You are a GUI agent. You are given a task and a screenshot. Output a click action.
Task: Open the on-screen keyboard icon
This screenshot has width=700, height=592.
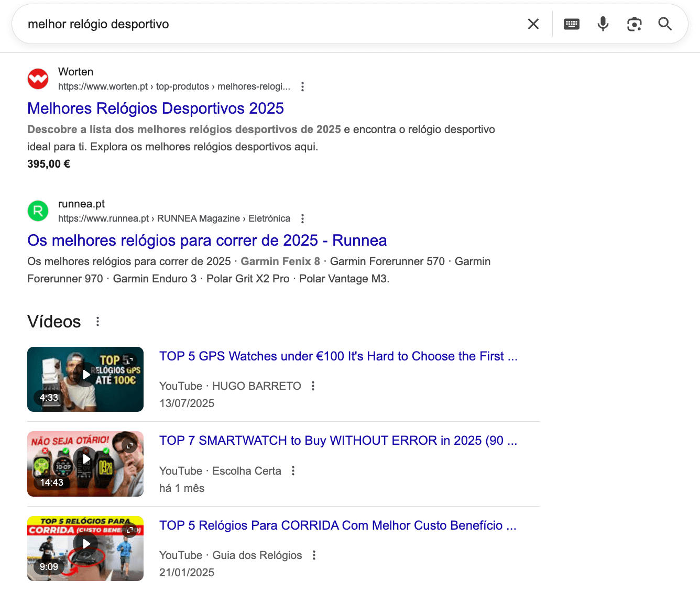(x=571, y=24)
